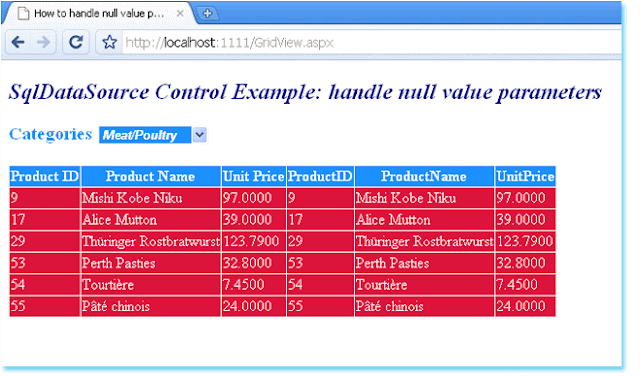The image size is (640, 377).
Task: Close the 'How to handle null value' tab
Action: point(180,13)
